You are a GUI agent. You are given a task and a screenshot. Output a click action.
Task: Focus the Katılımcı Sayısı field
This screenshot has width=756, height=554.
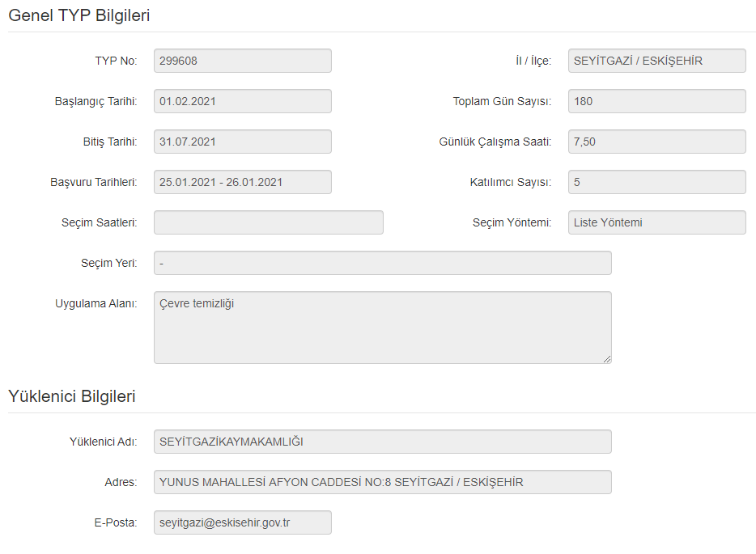click(x=656, y=182)
